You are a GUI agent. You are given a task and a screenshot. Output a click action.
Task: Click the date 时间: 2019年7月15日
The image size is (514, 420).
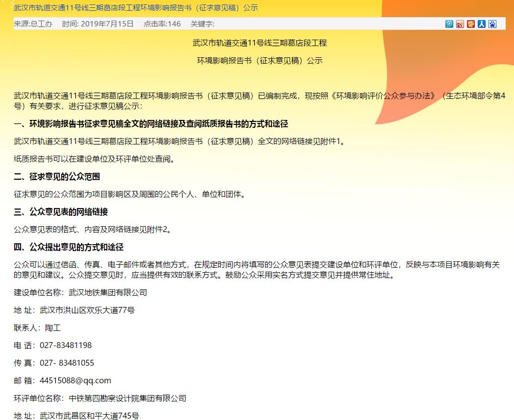point(98,24)
